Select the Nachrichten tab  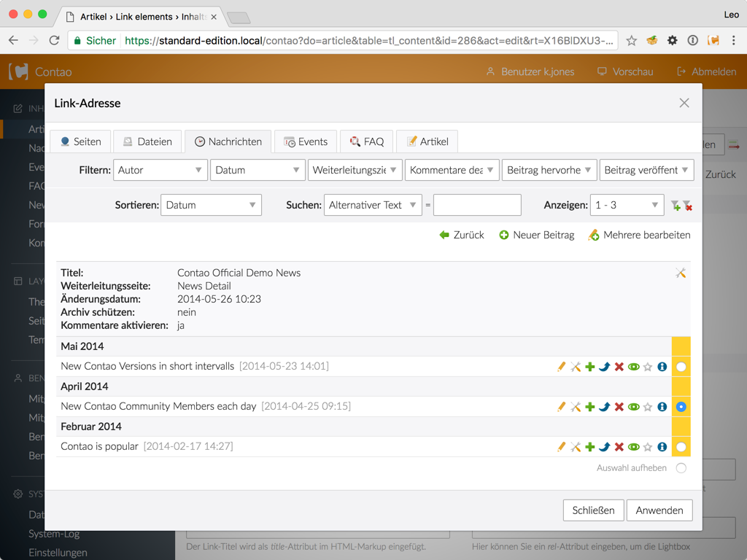[228, 141]
